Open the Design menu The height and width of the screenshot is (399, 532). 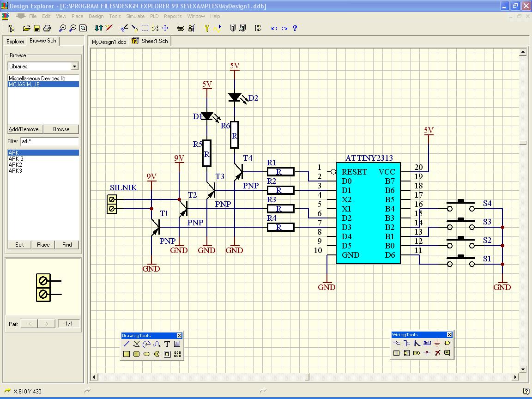click(96, 16)
